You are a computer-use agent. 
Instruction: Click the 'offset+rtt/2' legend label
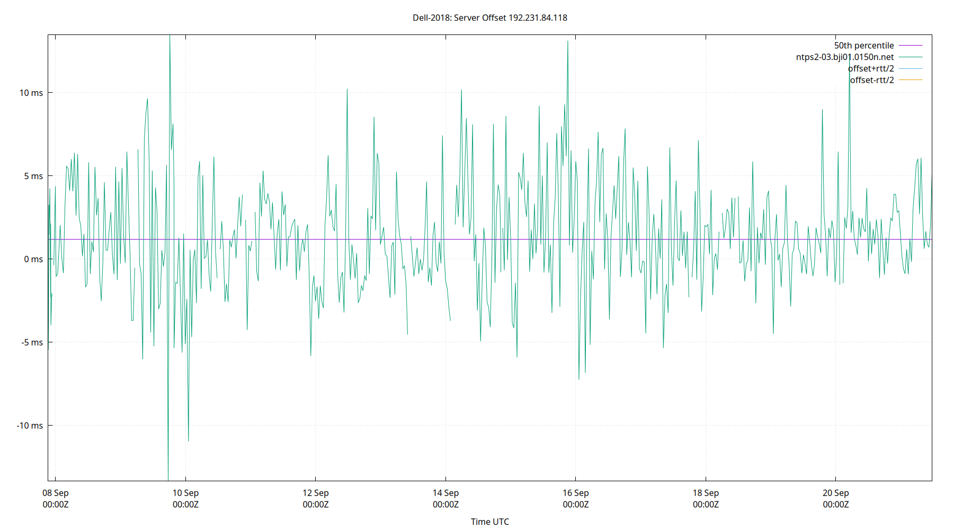pyautogui.click(x=871, y=69)
